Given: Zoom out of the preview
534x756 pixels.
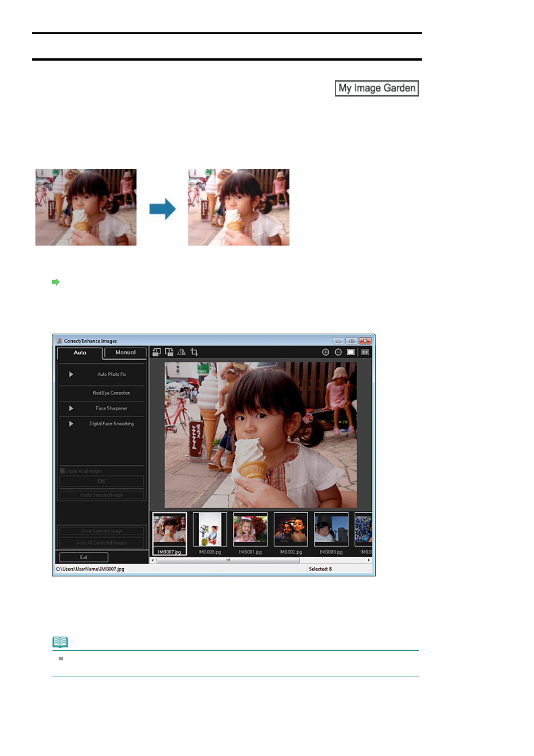Looking at the screenshot, I should [338, 352].
